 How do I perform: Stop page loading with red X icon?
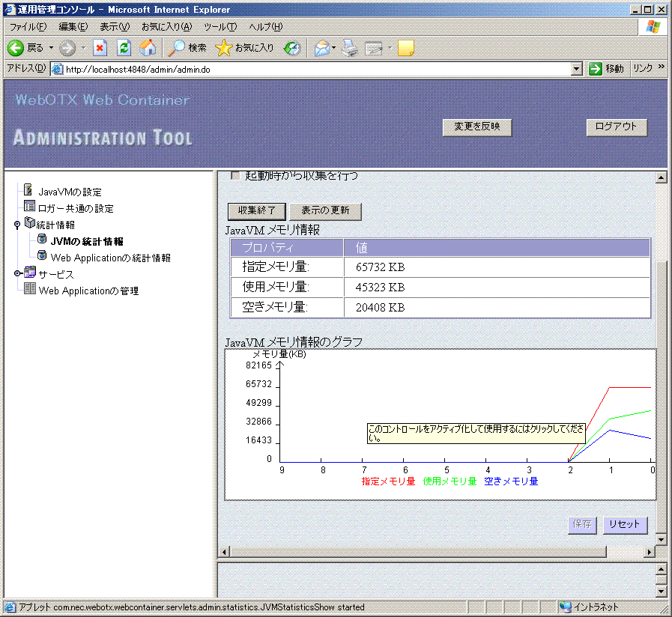point(100,48)
